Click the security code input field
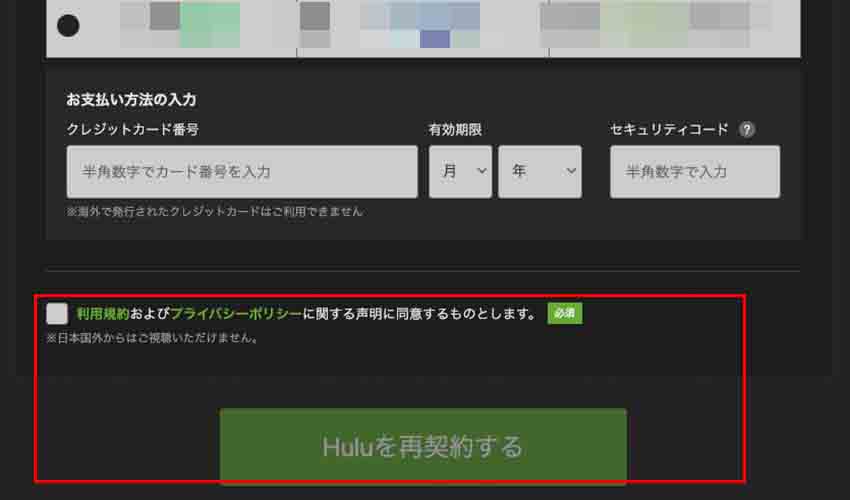Screen dimensions: 850x500 [695, 171]
